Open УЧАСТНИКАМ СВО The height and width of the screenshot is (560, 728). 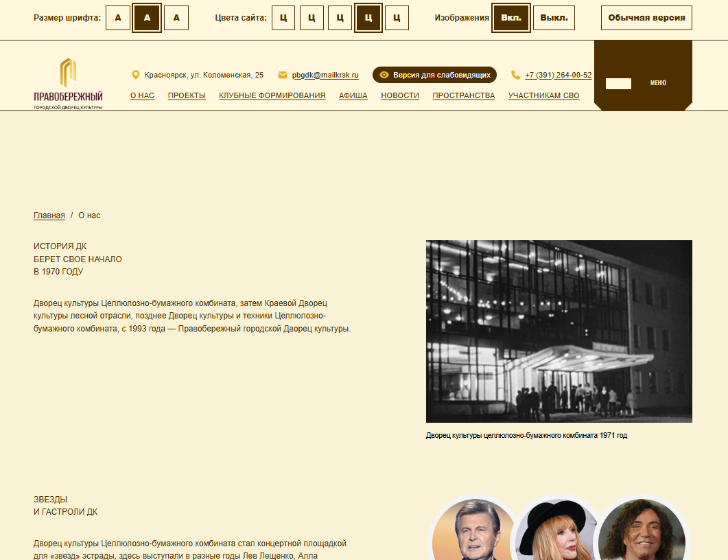(x=543, y=95)
